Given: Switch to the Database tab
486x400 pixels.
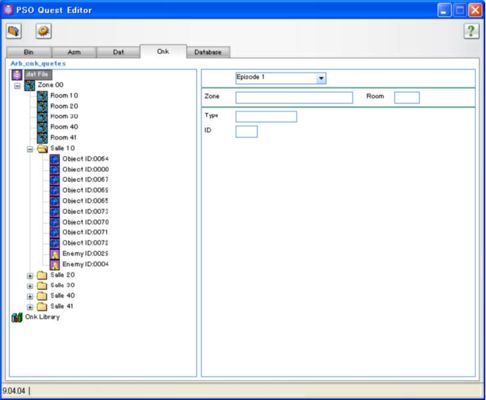Looking at the screenshot, I should 208,52.
